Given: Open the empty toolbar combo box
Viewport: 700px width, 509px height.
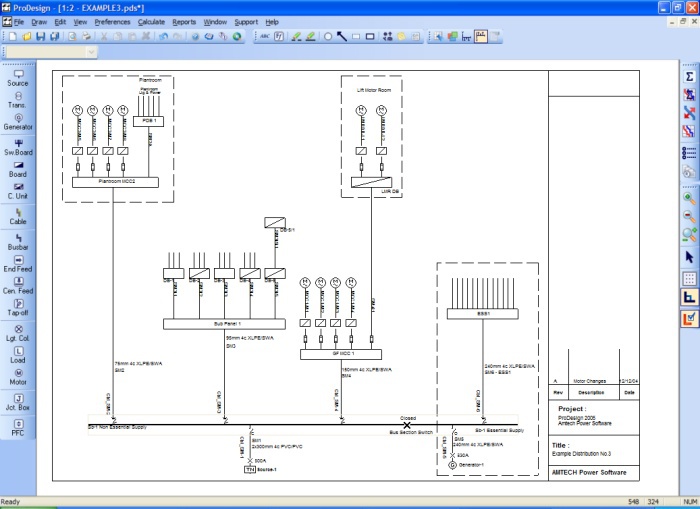Looking at the screenshot, I should coord(50,52).
